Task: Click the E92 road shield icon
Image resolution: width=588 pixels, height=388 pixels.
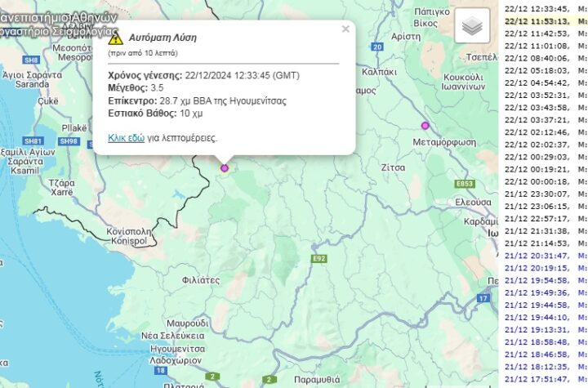Action: [x=319, y=259]
